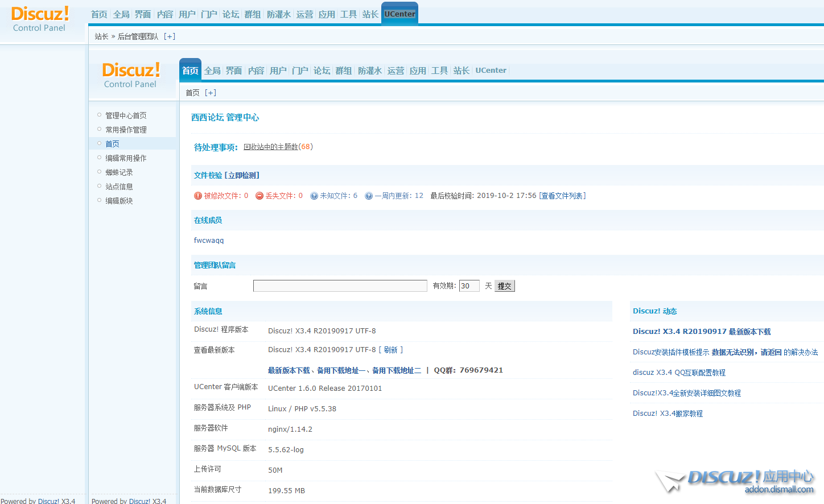824x504 pixels.
Task: Focus the 留言 message text field
Action: pyautogui.click(x=340, y=286)
